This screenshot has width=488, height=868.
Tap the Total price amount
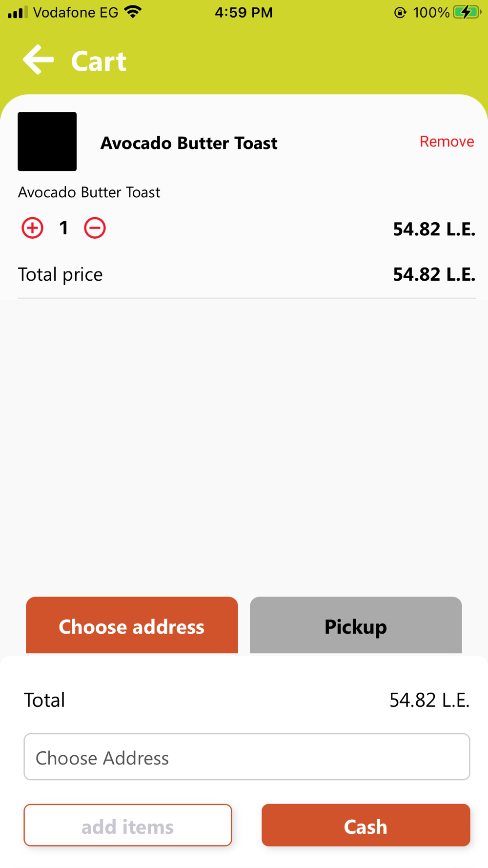click(x=434, y=274)
